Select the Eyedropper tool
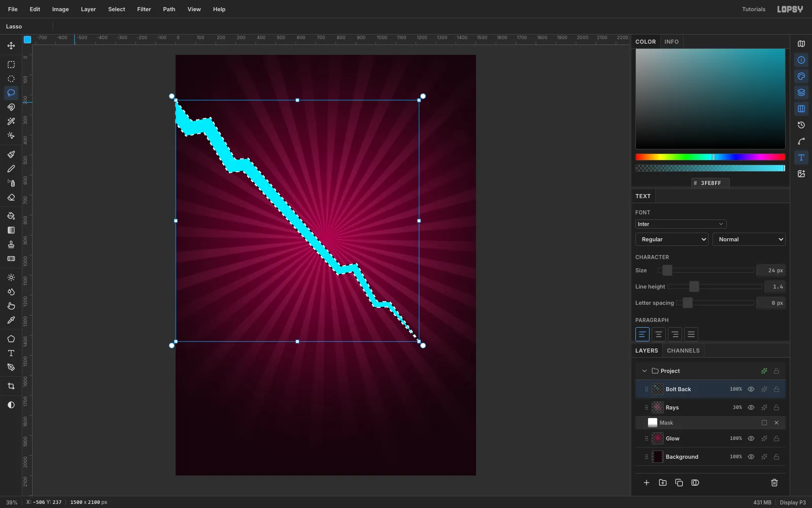 pyautogui.click(x=11, y=320)
